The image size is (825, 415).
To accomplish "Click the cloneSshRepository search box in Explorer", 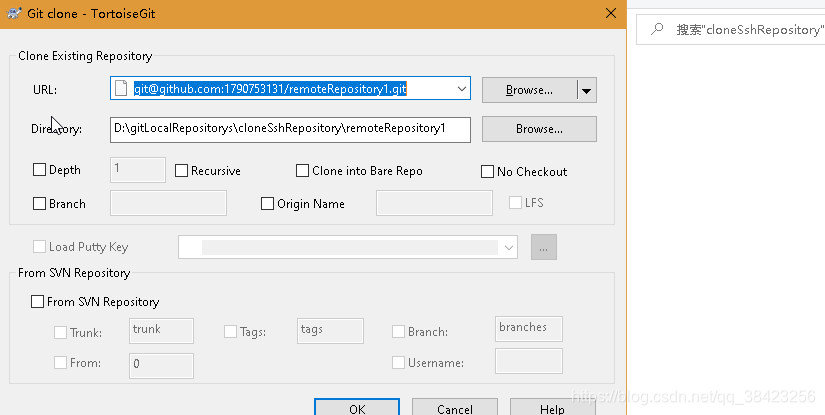I will click(731, 29).
